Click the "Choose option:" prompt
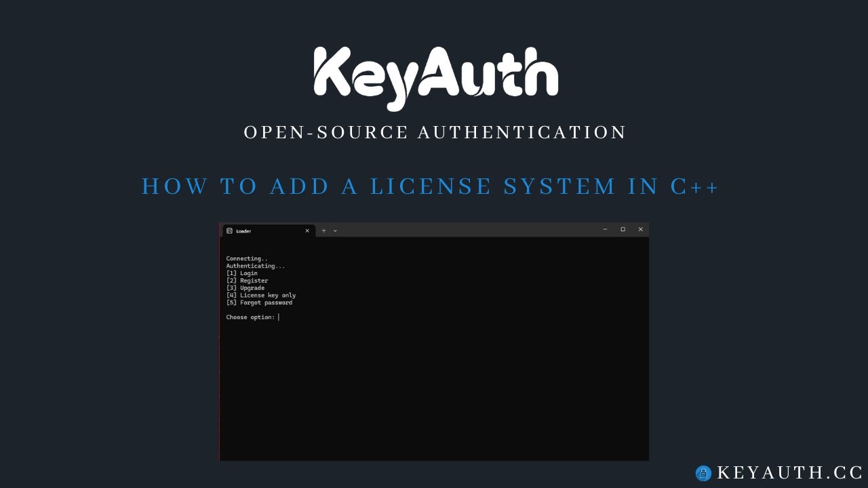868x488 pixels. click(x=250, y=317)
